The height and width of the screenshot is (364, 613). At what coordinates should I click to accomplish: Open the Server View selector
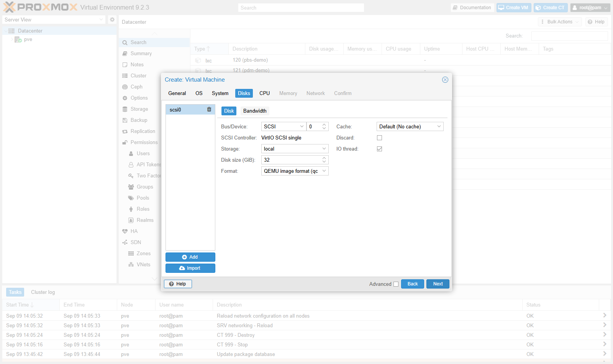click(54, 20)
